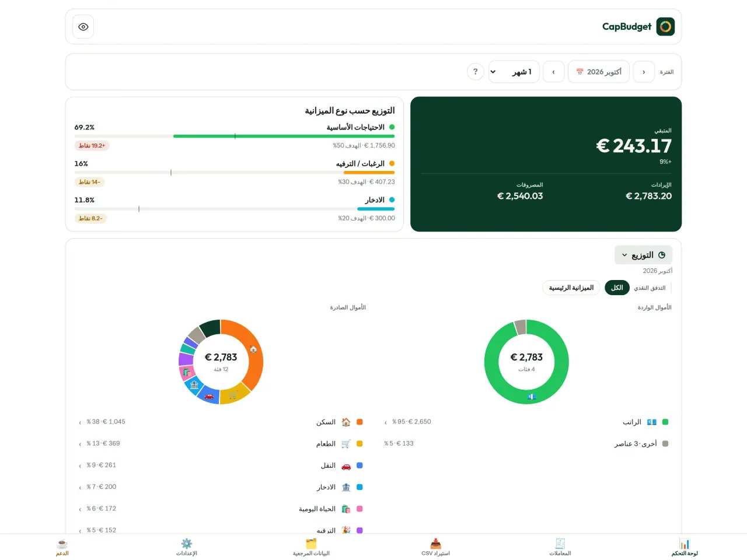
Task: Open the 1 شهر period length dropdown
Action: (514, 72)
